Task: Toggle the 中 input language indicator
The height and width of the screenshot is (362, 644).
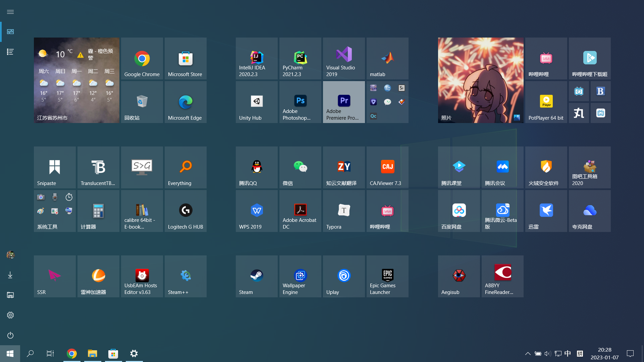Action: click(x=568, y=353)
